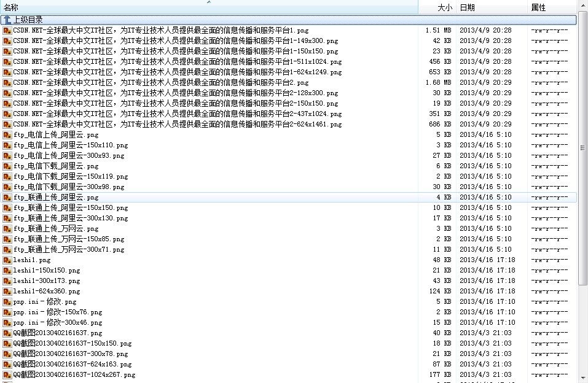Click the 456 KB size value
This screenshot has height=383, width=588.
point(440,62)
